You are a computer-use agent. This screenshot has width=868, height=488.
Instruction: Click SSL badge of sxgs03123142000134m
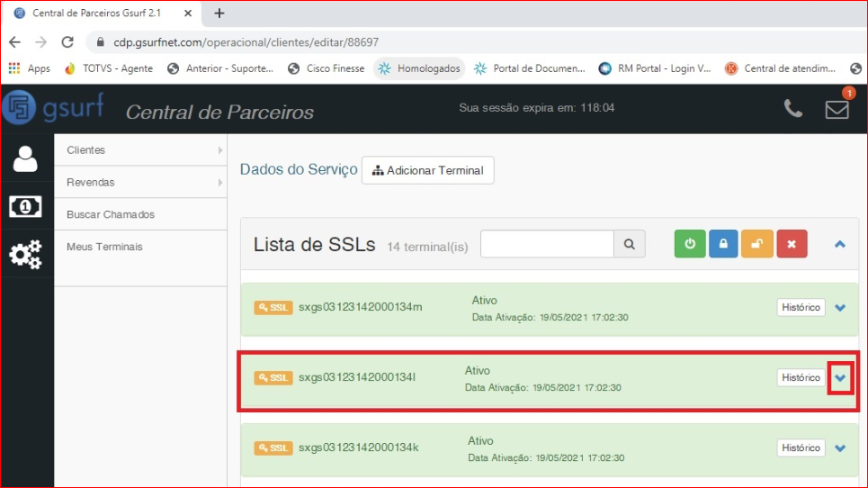tap(273, 307)
